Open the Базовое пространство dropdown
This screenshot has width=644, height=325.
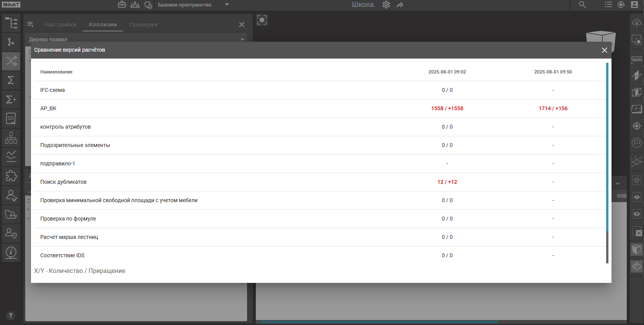[x=227, y=5]
